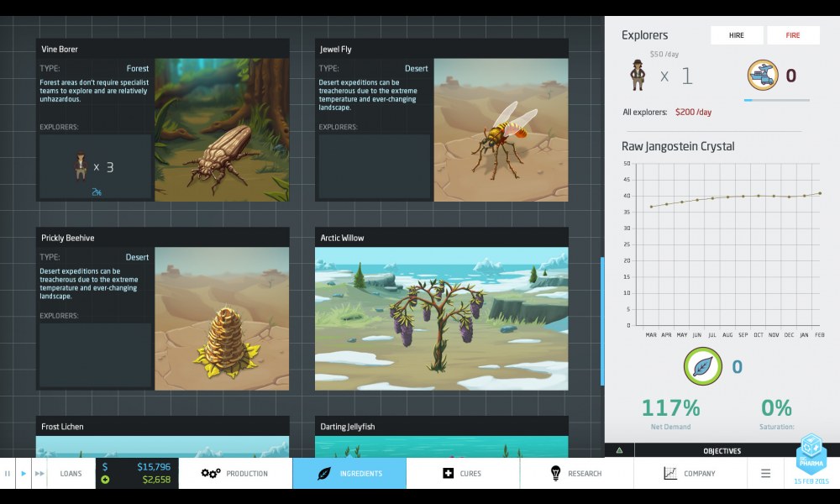Click the Objectives bar label
The image size is (840, 504).
click(x=722, y=451)
